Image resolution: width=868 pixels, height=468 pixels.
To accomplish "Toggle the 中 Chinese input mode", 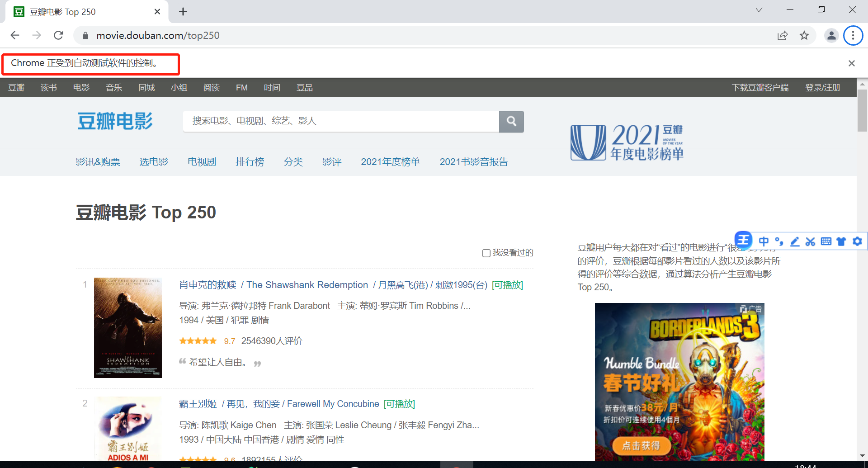I will (764, 241).
